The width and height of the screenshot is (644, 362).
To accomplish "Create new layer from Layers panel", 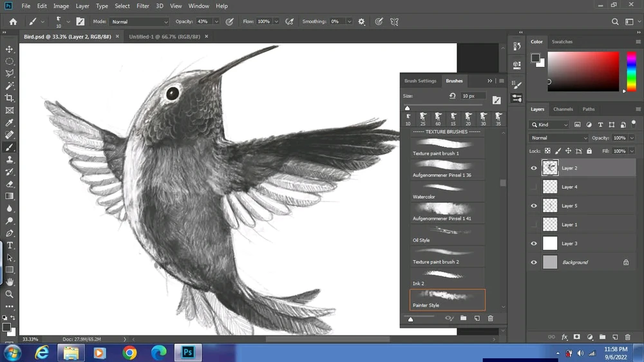I will [x=615, y=337].
